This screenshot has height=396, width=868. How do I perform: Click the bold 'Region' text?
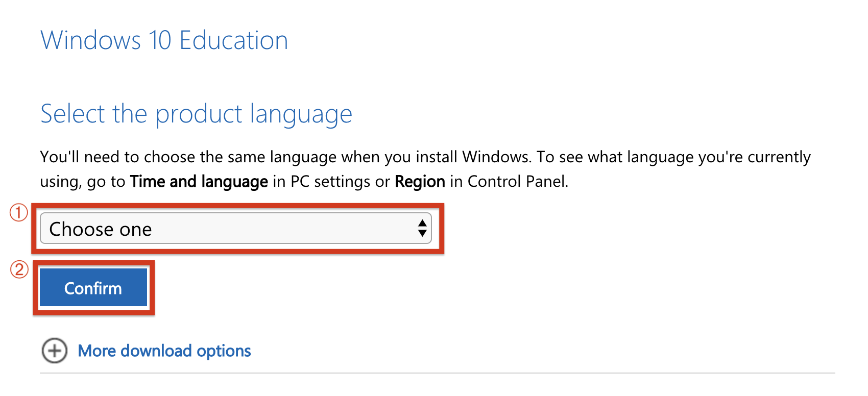click(420, 182)
